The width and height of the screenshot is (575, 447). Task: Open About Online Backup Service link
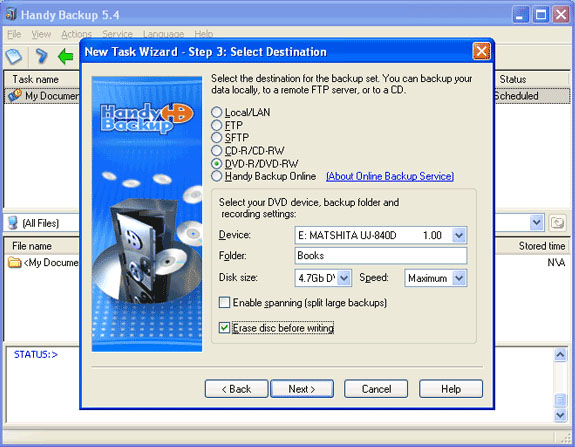[x=390, y=176]
